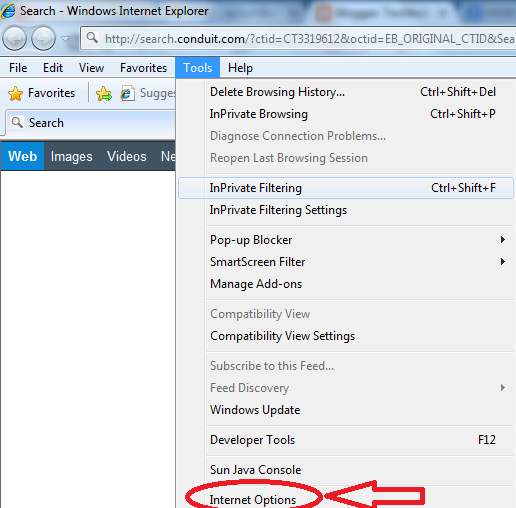Open Manage Add-ons
Image resolution: width=516 pixels, height=508 pixels.
point(346,284)
